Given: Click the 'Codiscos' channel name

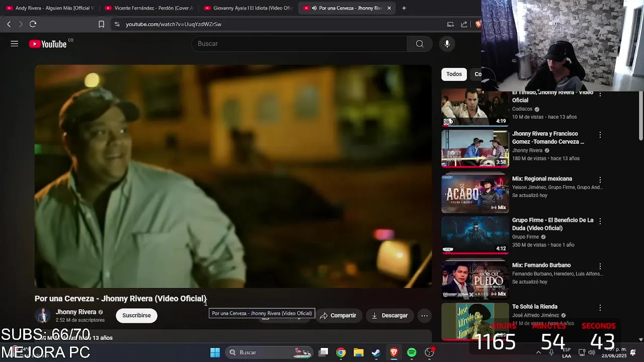Looking at the screenshot, I should pyautogui.click(x=522, y=109).
